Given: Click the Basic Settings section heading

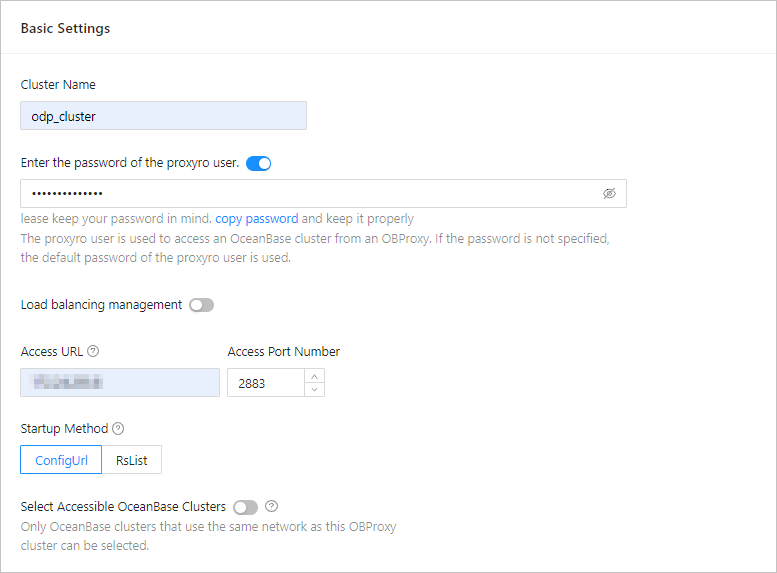Looking at the screenshot, I should click(x=65, y=28).
